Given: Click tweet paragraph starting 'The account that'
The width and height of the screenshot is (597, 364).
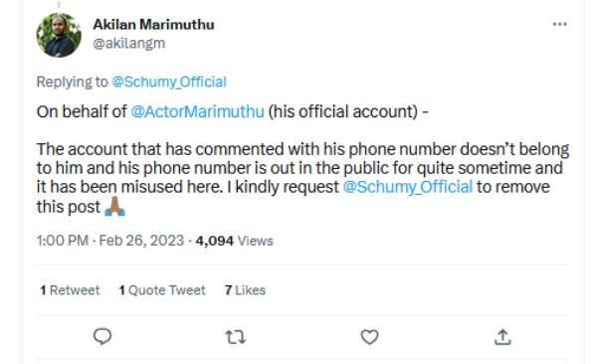Looking at the screenshot, I should [x=302, y=178].
